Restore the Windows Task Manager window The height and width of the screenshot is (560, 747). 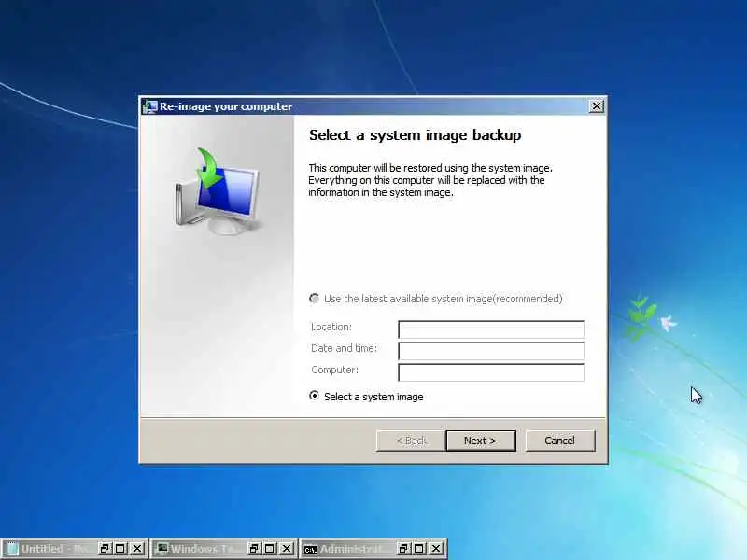click(x=254, y=549)
